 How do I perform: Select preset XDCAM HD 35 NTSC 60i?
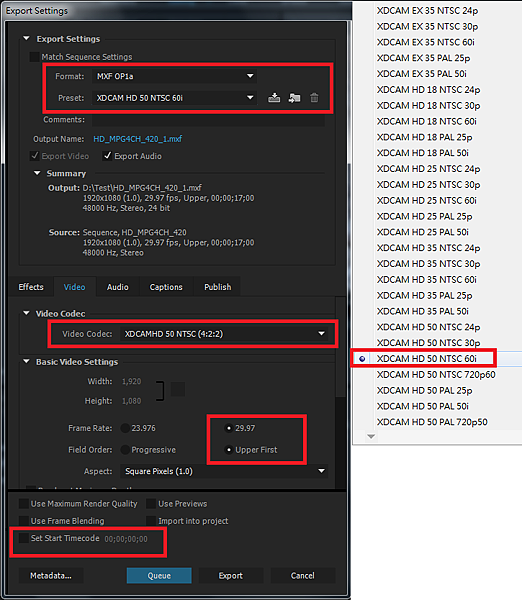point(427,280)
